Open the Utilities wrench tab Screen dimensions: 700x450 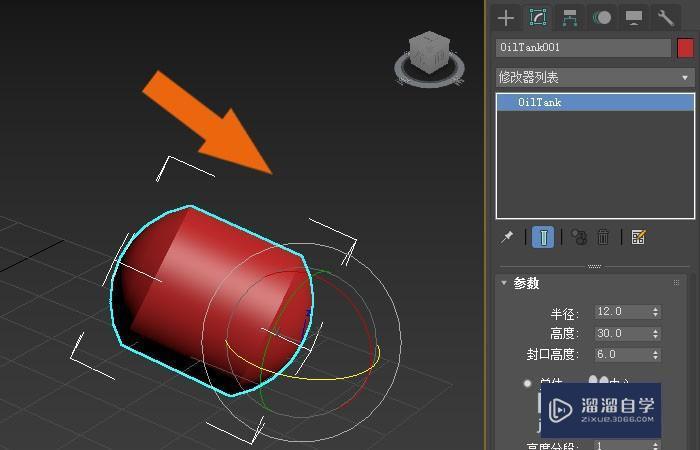(x=665, y=18)
